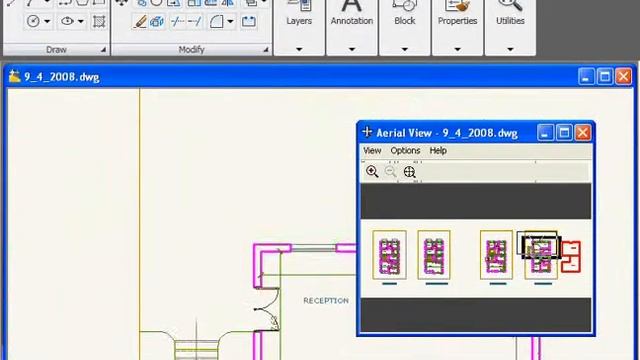
Task: Select the Erase tool in Modify panel
Action: [140, 21]
